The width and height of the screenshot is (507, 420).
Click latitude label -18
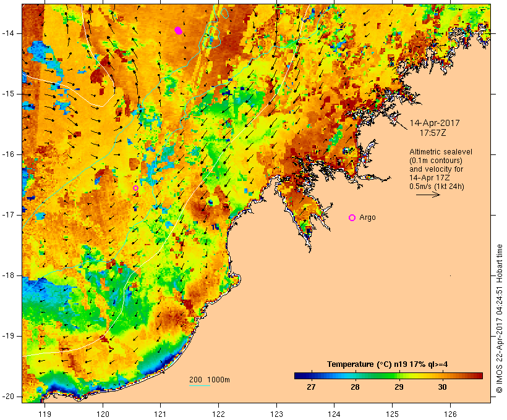[x=7, y=275]
